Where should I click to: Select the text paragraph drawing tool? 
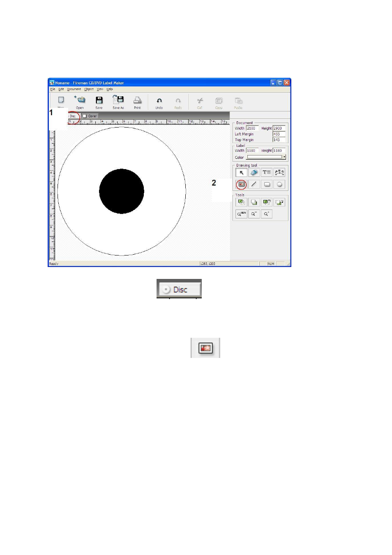pyautogui.click(x=267, y=173)
